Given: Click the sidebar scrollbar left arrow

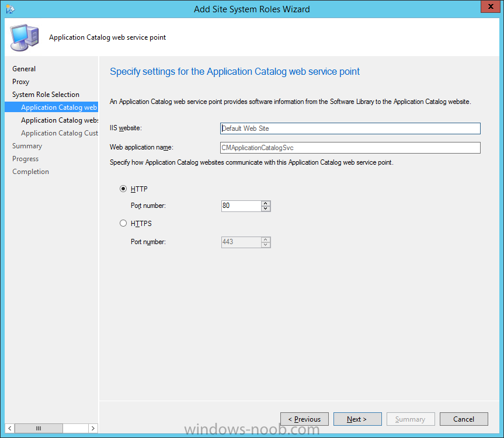Looking at the screenshot, I should coord(10,428).
